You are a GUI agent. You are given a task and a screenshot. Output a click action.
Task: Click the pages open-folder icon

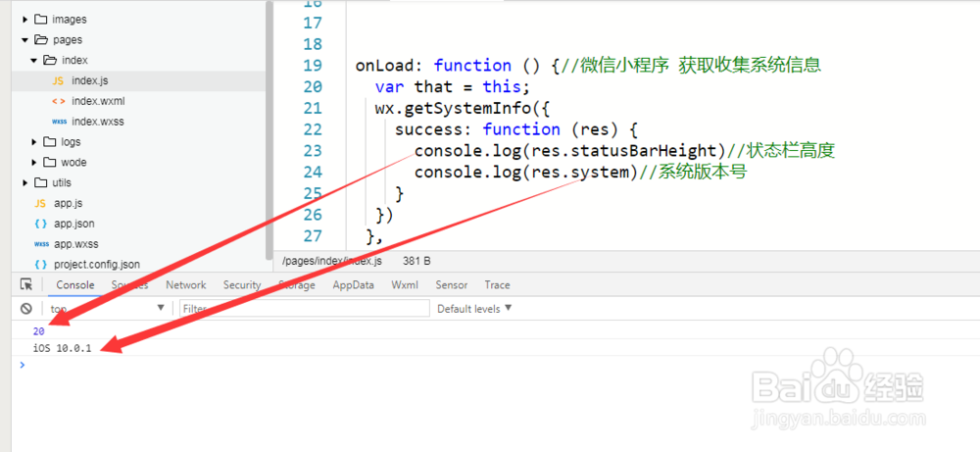pos(41,40)
